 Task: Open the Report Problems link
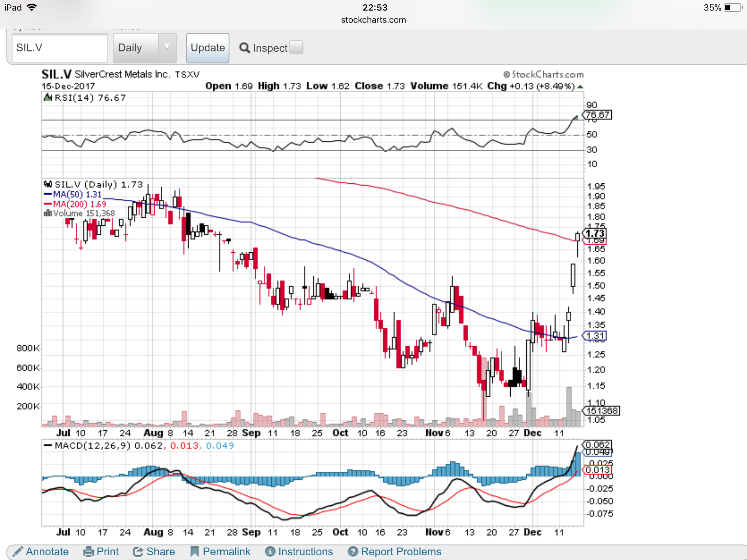(x=401, y=552)
